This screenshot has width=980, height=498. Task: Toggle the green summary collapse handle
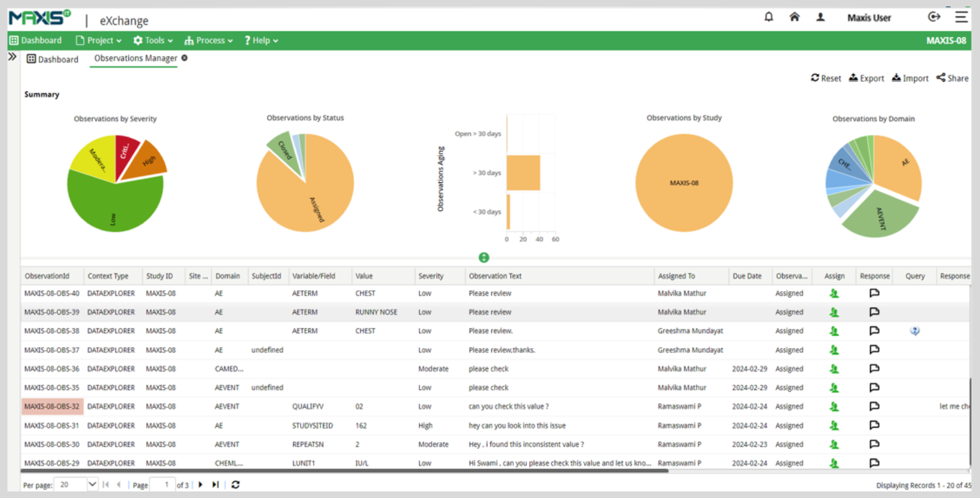click(x=484, y=257)
